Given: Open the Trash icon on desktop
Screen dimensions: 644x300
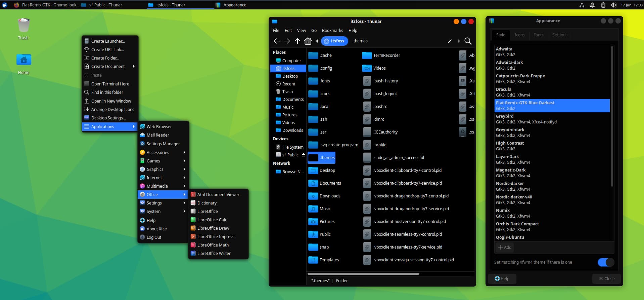Looking at the screenshot, I should coord(24,25).
